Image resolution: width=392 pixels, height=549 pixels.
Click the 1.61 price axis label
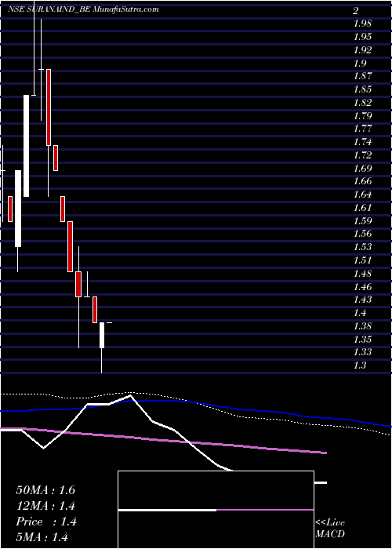point(362,208)
